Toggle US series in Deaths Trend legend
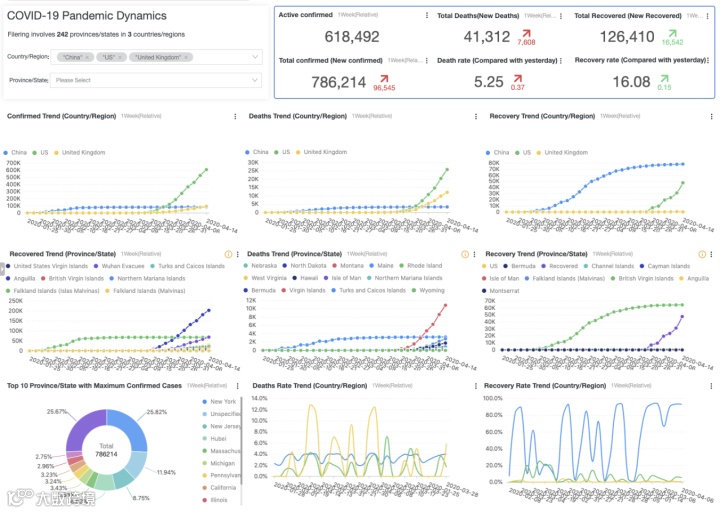Image resolution: width=720 pixels, height=513 pixels. click(282, 152)
